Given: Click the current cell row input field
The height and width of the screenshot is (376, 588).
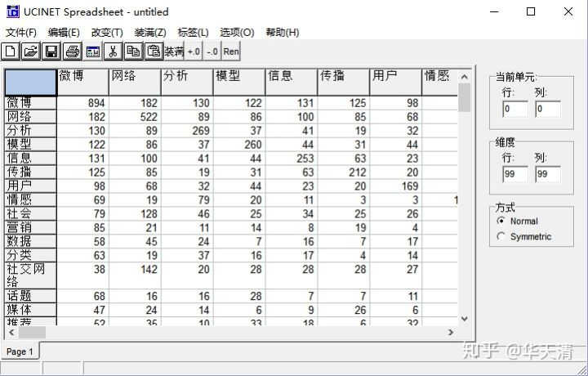Looking at the screenshot, I should (514, 109).
